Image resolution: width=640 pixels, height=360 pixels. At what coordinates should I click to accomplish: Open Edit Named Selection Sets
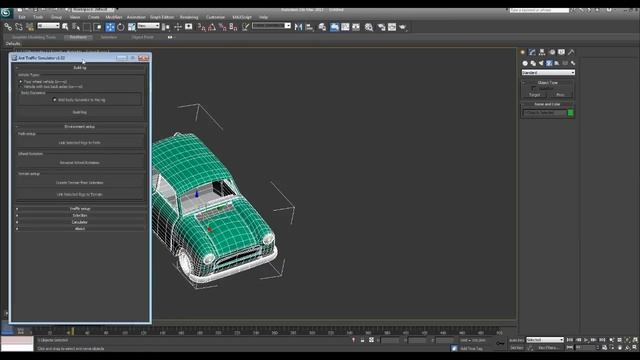click(245, 27)
